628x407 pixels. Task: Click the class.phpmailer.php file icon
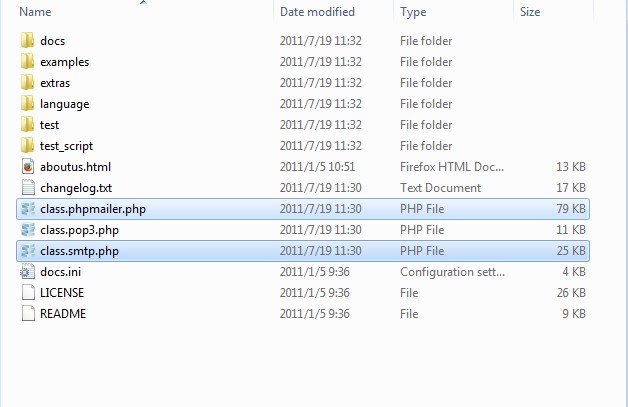(x=28, y=209)
